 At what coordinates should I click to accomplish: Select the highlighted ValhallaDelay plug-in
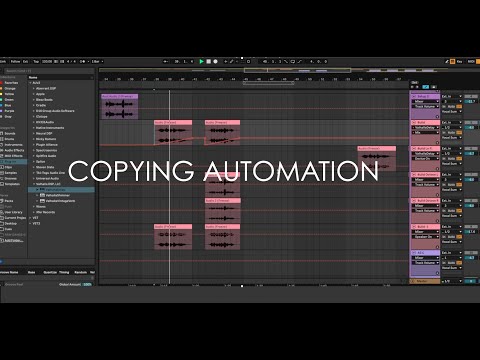[62, 190]
